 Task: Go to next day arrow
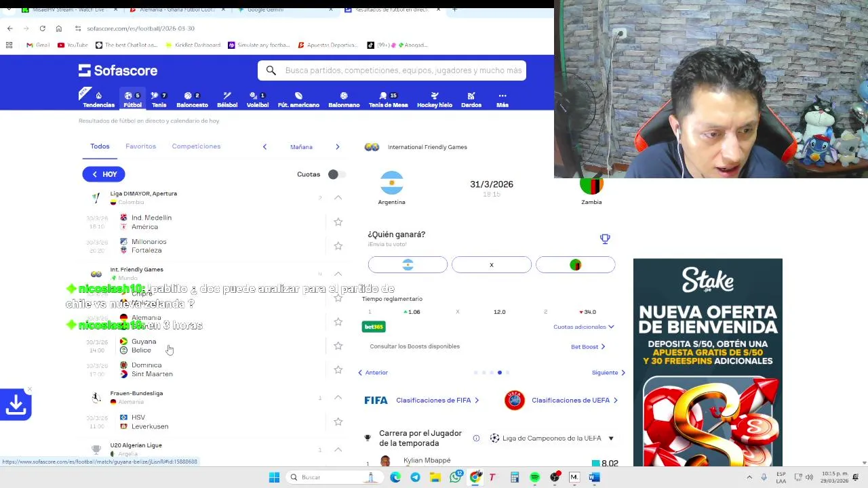click(337, 146)
